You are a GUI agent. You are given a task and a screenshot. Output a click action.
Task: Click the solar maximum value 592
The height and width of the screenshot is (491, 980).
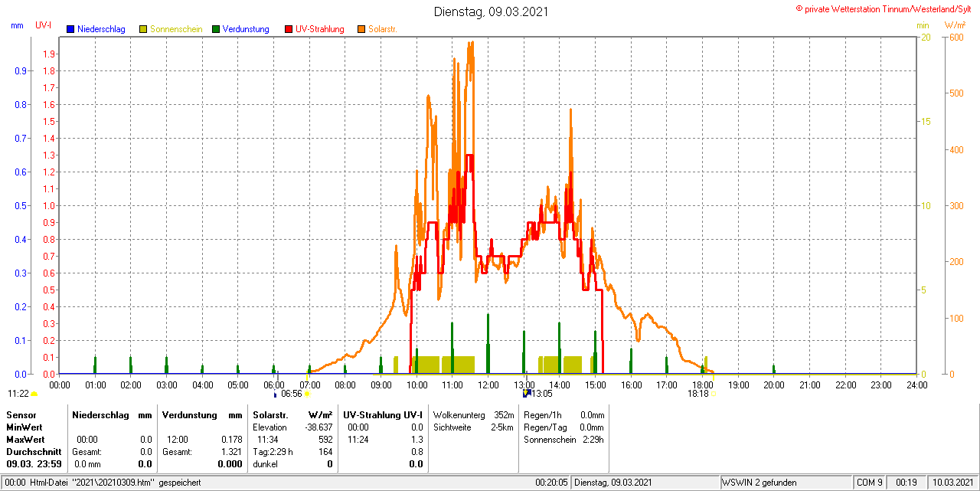326,440
